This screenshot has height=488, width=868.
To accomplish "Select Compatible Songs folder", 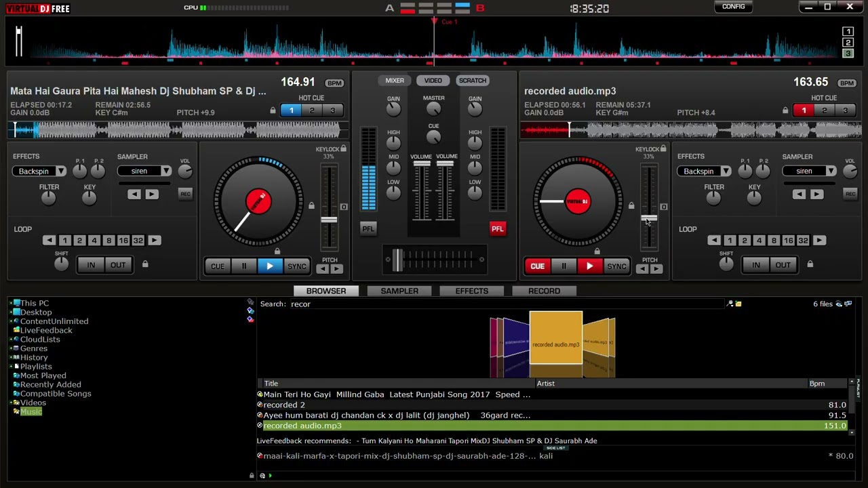I will [56, 394].
